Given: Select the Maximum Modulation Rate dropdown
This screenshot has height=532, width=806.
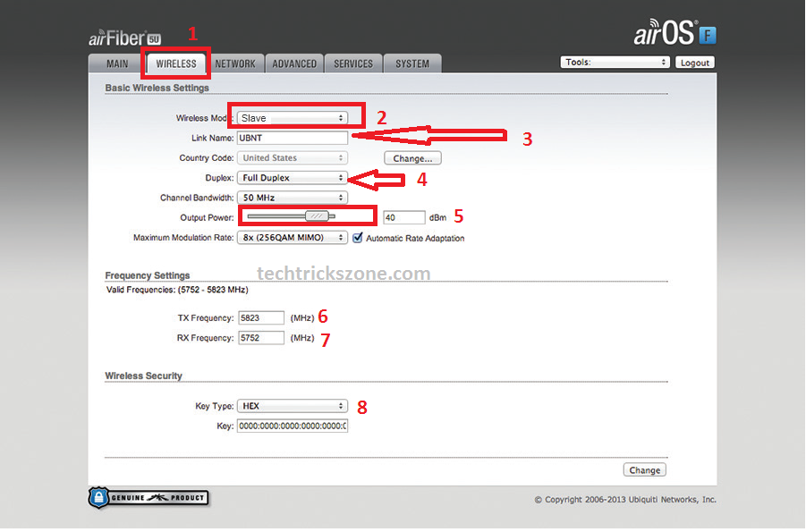Looking at the screenshot, I should (x=293, y=238).
